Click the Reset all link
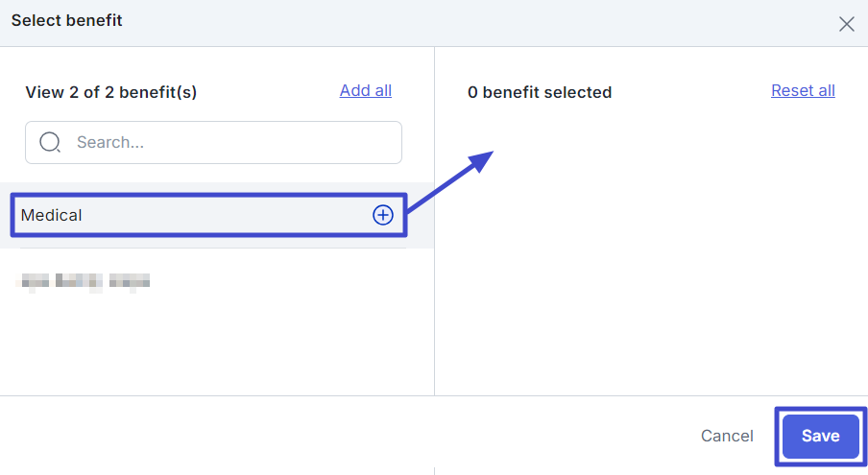This screenshot has height=475, width=868. (803, 90)
